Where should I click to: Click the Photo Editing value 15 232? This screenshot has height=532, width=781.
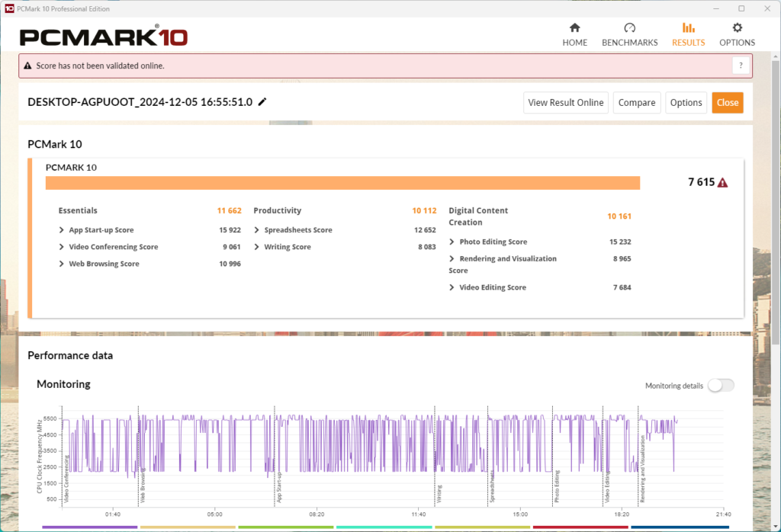click(x=620, y=242)
